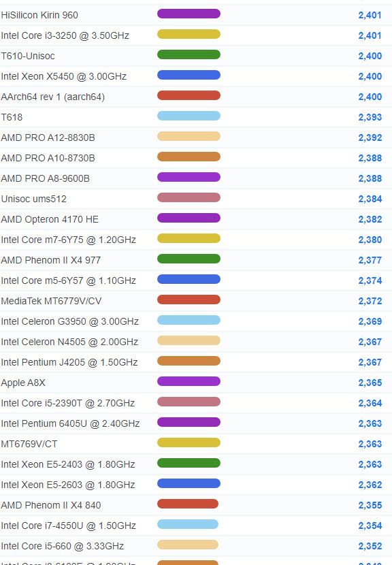Viewport: 392px width, 565px height.
Task: Click the red bar for AArch64 rev 1
Action: (x=189, y=95)
